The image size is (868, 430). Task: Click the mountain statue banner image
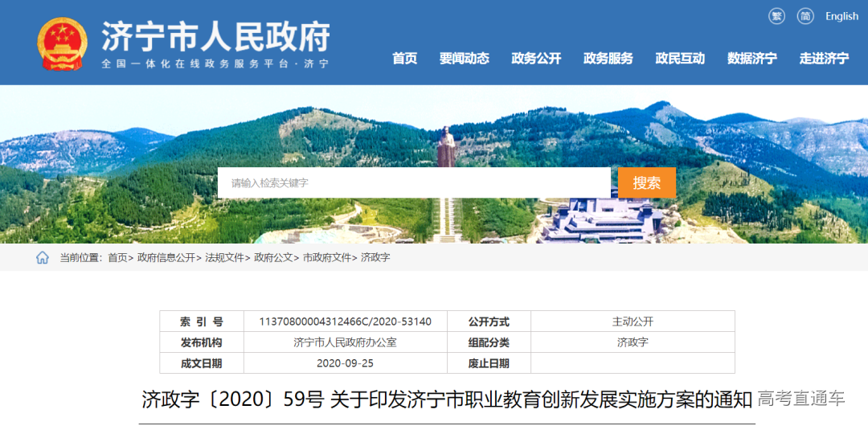coord(434,164)
